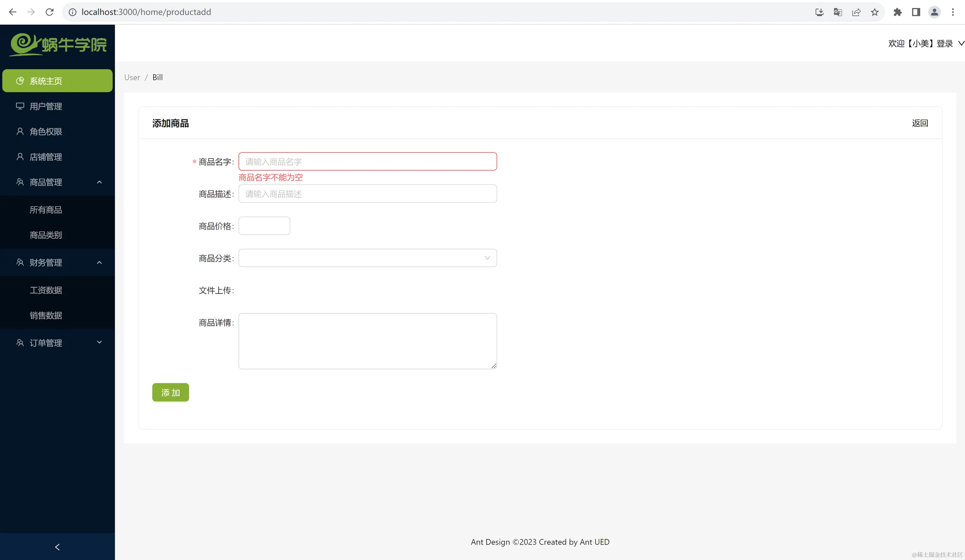Open the browser profile avatar icon
Screen dimensions: 965x560
click(x=934, y=12)
